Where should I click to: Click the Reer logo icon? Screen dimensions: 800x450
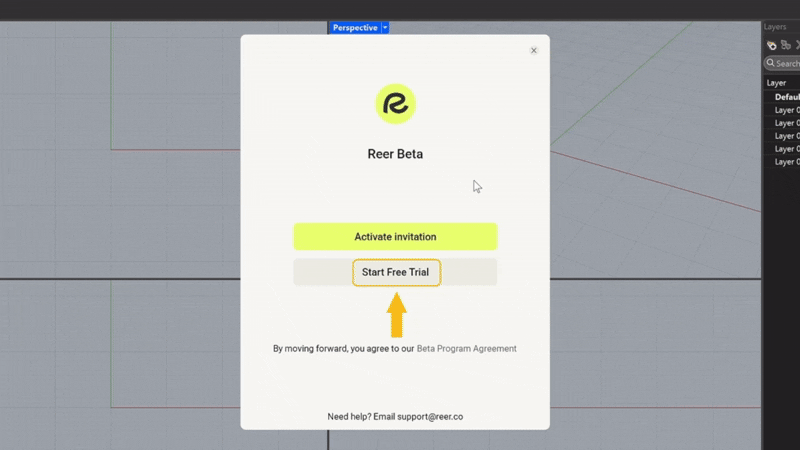395,104
